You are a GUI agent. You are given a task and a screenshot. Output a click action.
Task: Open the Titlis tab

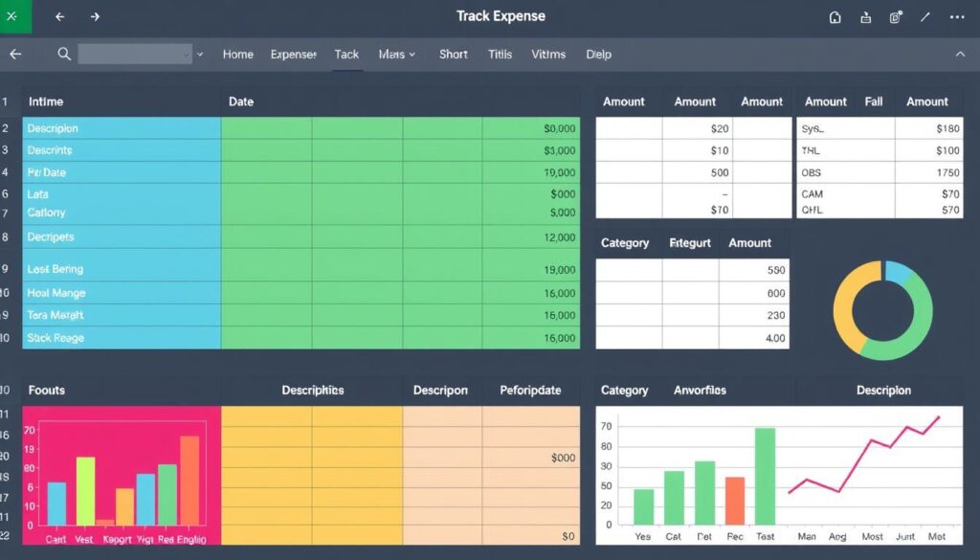pos(500,55)
